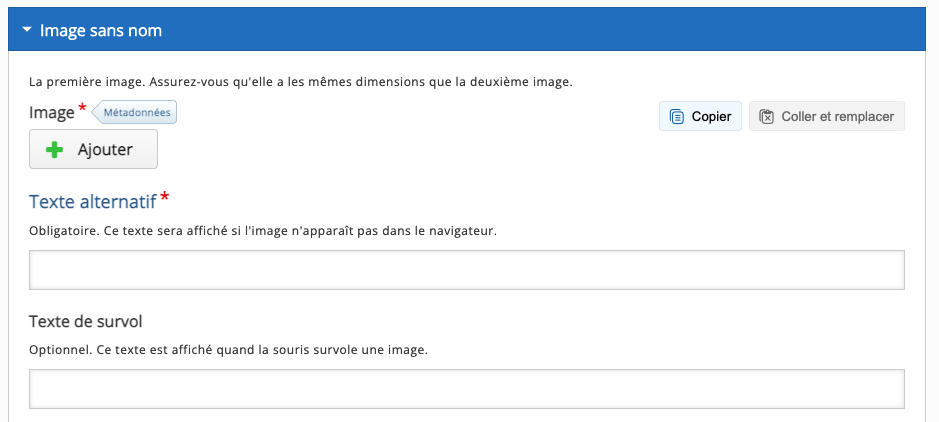Focus the Texte de survol input field
939x422 pixels.
tap(467, 389)
